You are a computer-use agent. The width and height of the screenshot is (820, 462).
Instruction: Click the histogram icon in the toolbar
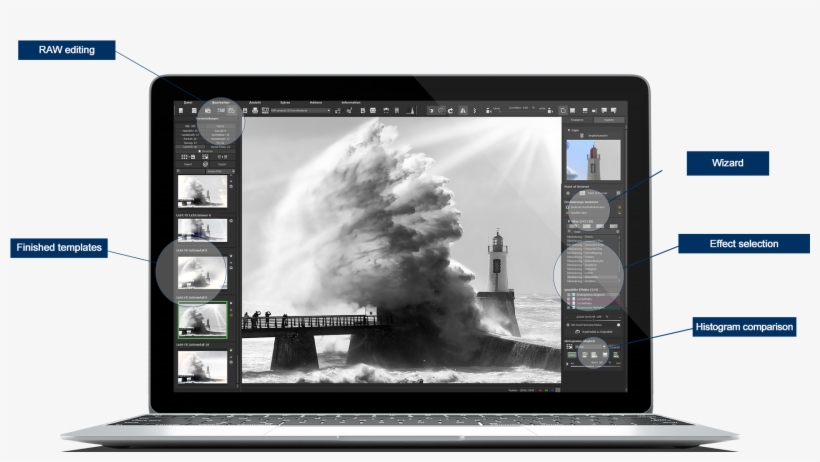point(412,110)
